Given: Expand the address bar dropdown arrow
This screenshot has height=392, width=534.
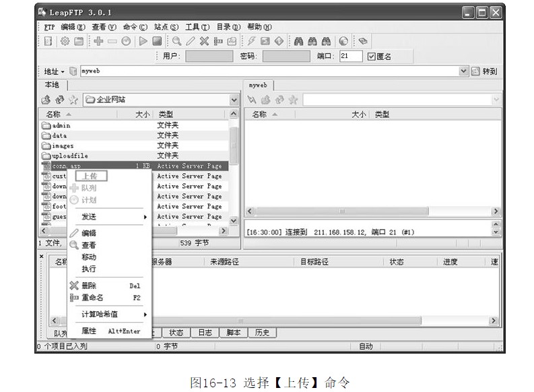Looking at the screenshot, I should (463, 71).
